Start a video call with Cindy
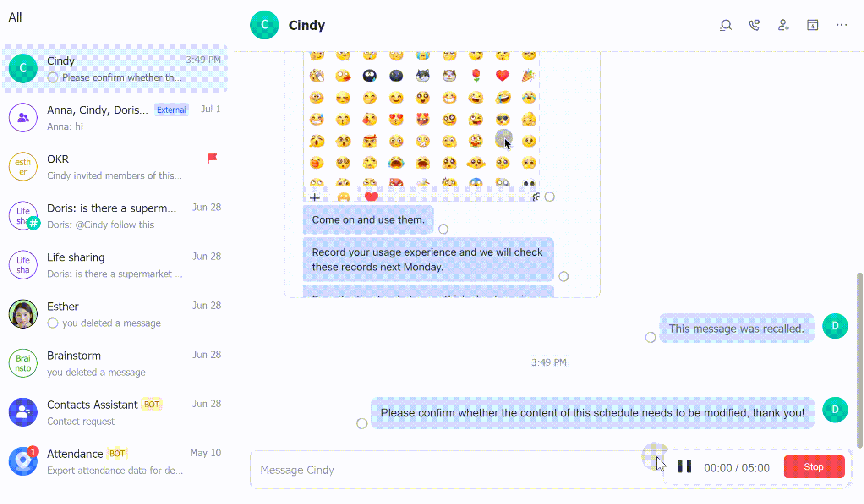Image resolution: width=864 pixels, height=504 pixels. (x=755, y=25)
